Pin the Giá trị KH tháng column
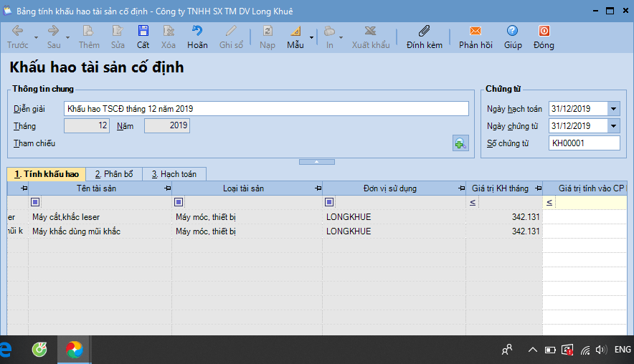The width and height of the screenshot is (634, 364). coord(538,188)
